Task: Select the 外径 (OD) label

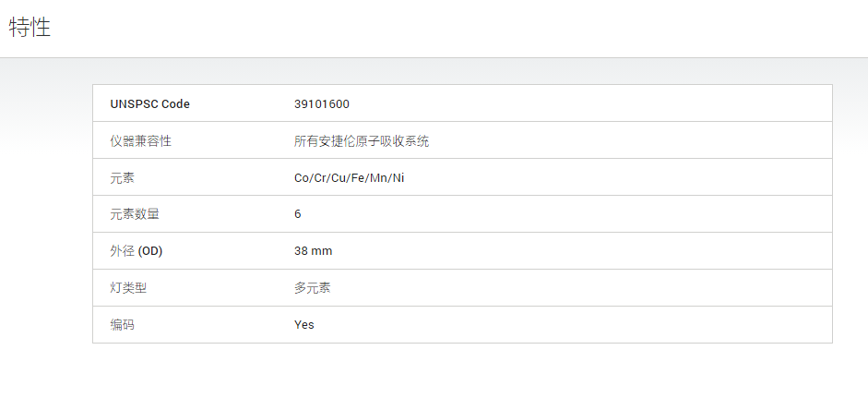Action: coord(137,251)
